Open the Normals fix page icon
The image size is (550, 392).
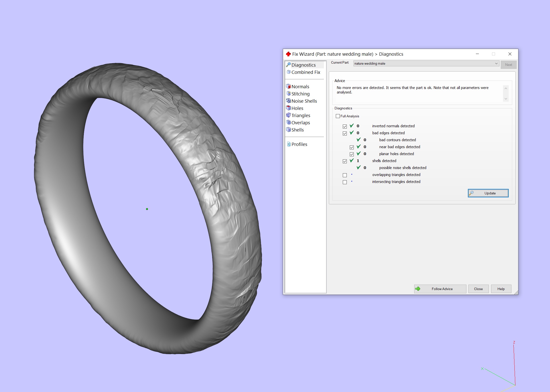point(289,87)
